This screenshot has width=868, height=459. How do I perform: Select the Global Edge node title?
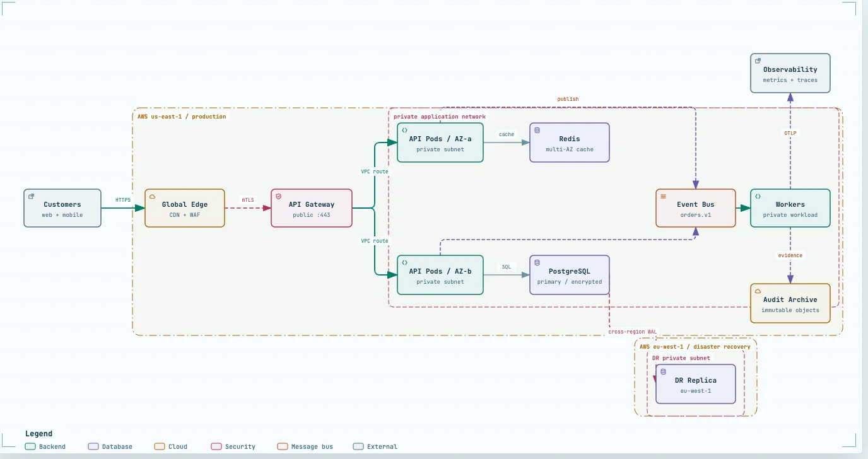[x=185, y=204]
